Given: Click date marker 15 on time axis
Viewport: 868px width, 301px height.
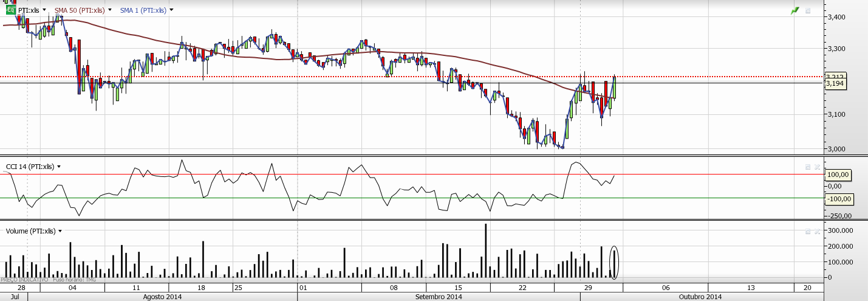Looking at the screenshot, I should tap(457, 288).
